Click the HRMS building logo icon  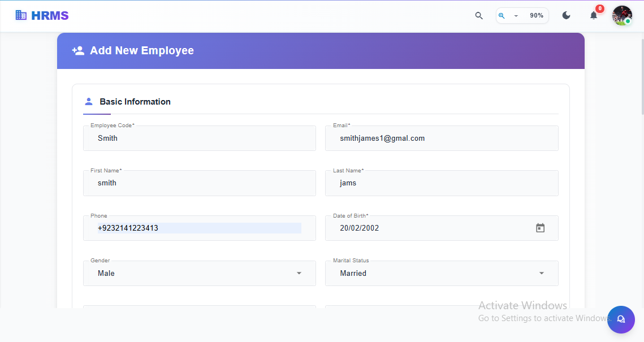pos(21,15)
